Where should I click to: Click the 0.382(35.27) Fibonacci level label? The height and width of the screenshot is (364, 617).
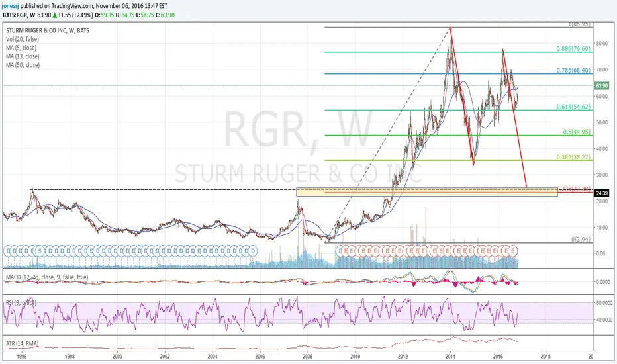(573, 157)
